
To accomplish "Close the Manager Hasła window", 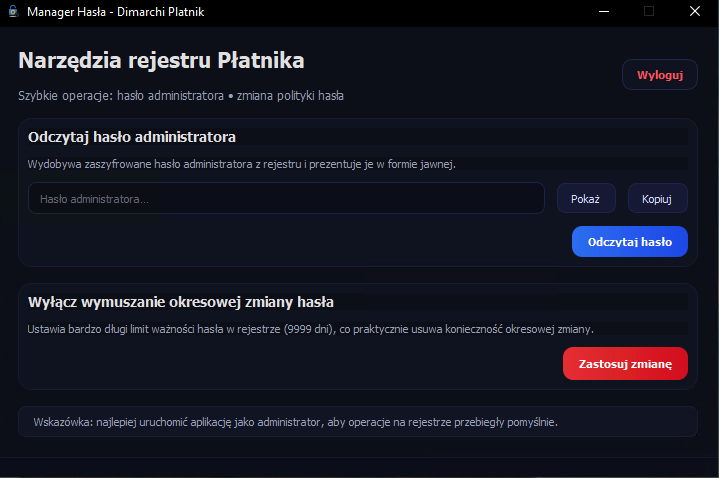I will point(695,11).
